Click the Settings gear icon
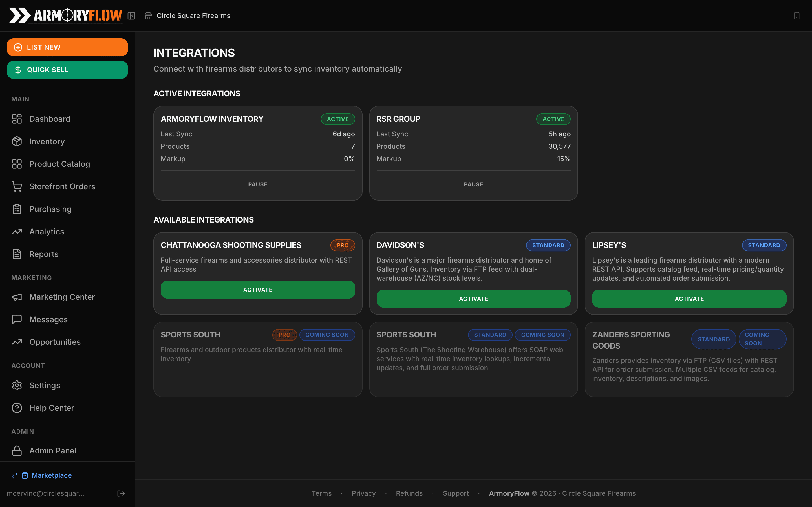812x507 pixels. point(17,385)
